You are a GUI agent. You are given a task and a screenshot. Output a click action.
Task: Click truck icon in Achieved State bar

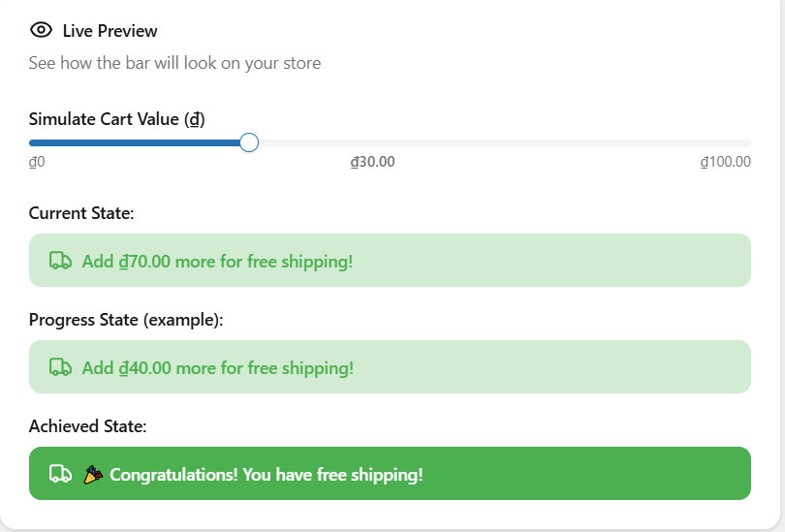60,474
